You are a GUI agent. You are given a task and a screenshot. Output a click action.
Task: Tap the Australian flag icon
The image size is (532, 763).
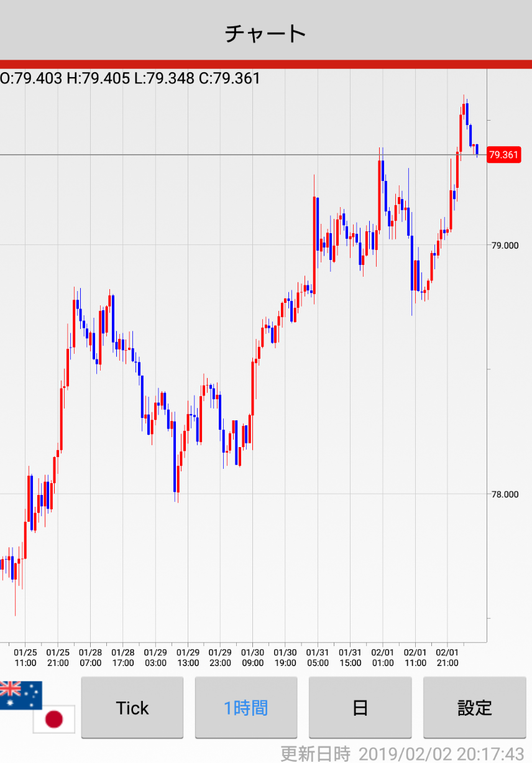[x=21, y=695]
